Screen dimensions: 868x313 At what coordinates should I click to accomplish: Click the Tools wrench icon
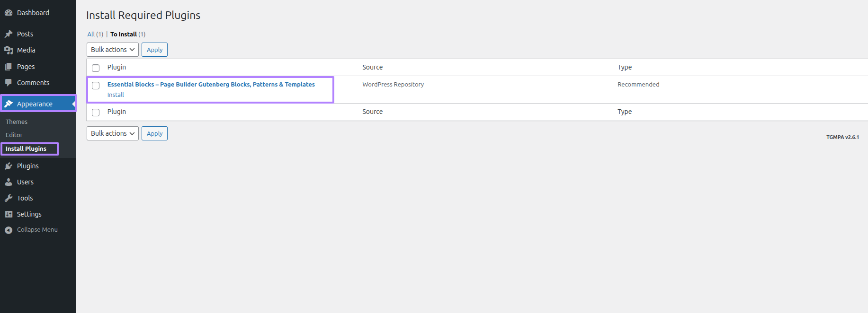(9, 198)
